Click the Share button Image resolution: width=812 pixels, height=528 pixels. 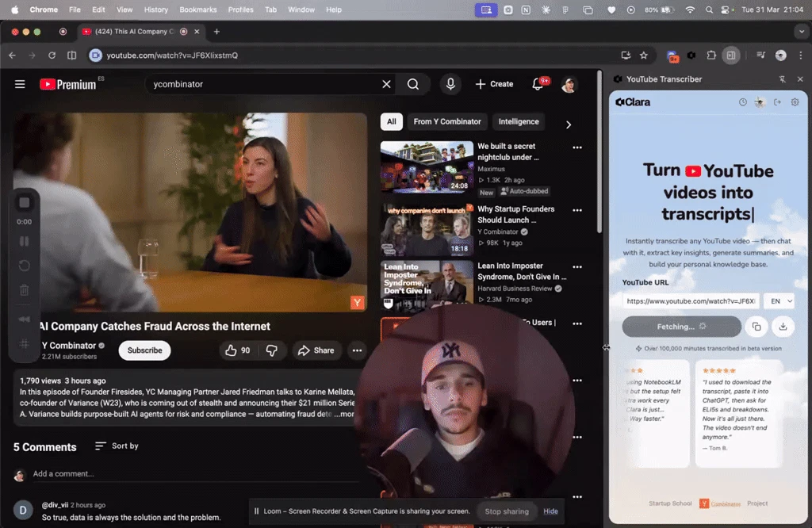316,350
